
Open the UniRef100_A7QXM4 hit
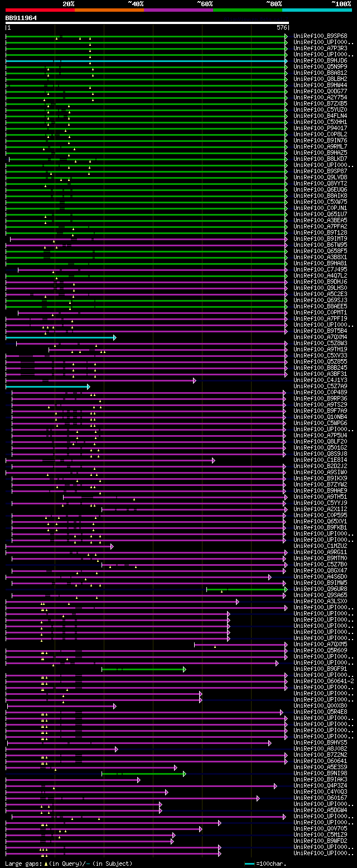click(x=320, y=337)
